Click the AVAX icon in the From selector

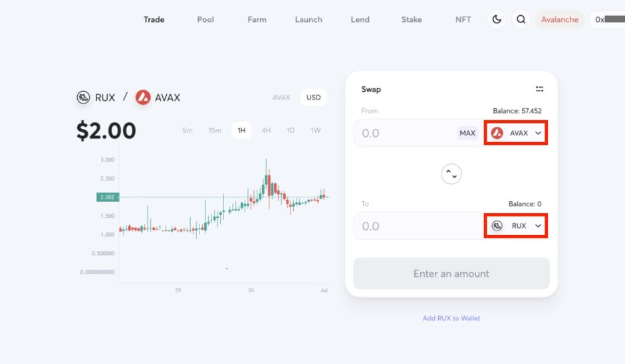497,133
